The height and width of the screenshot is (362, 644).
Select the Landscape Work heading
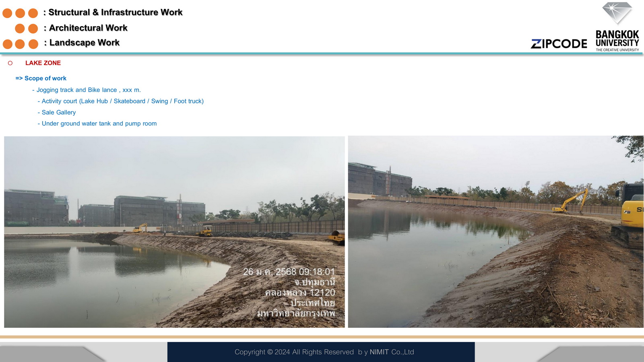(x=84, y=43)
